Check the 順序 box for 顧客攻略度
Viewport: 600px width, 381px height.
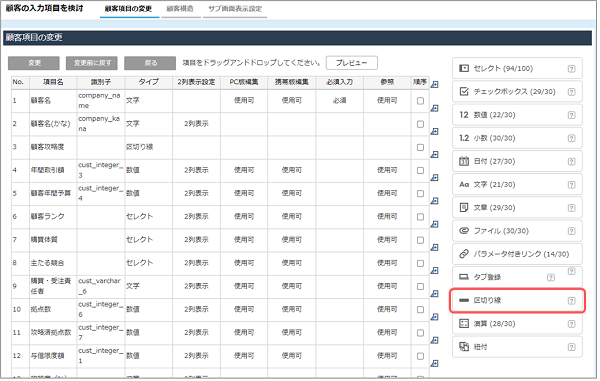pos(420,147)
